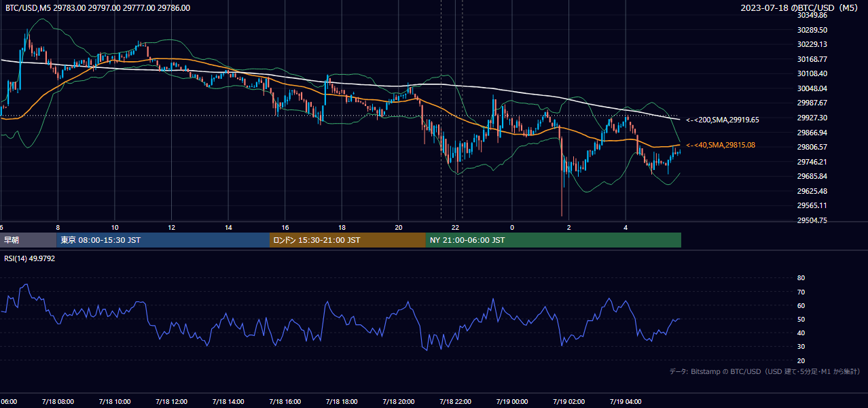The width and height of the screenshot is (868, 408).
Task: Click the 200 SMA 29919.65 label
Action: point(722,120)
